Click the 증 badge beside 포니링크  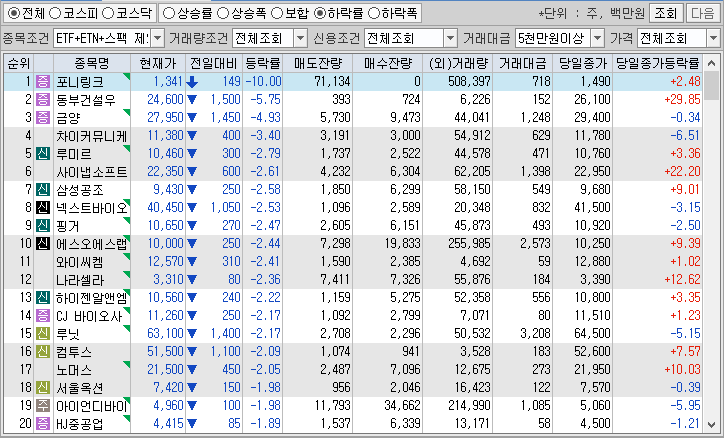(x=43, y=82)
